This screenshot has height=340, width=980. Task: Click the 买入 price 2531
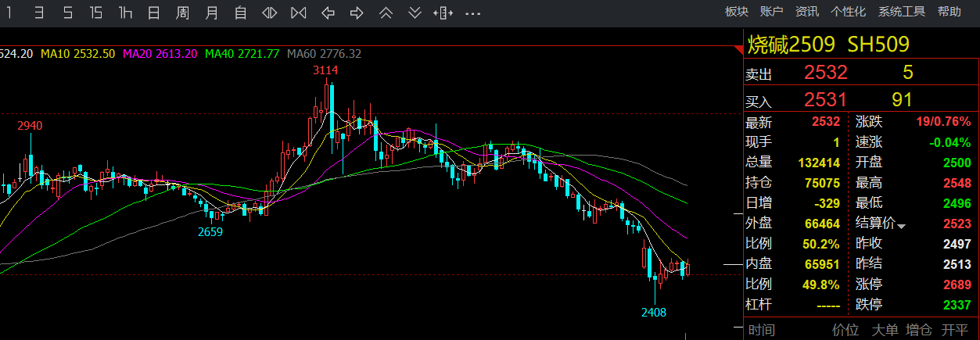[x=825, y=100]
